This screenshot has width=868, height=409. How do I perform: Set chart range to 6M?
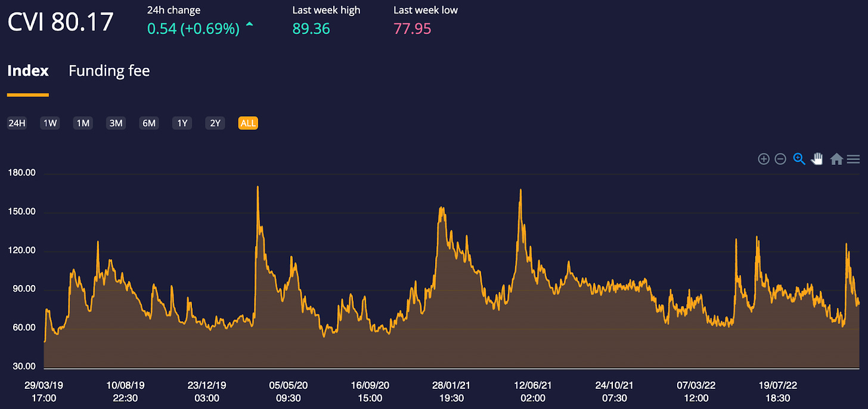tap(149, 123)
